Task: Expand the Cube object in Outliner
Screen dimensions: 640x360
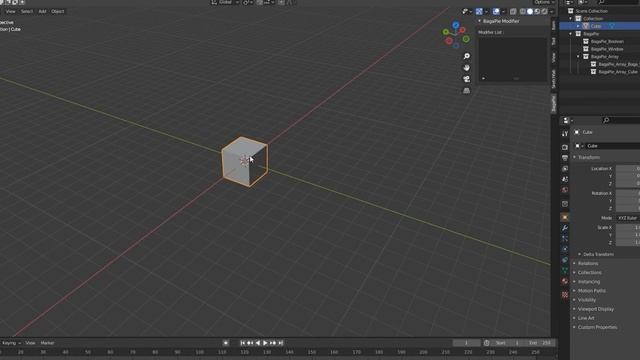Action: click(x=578, y=26)
